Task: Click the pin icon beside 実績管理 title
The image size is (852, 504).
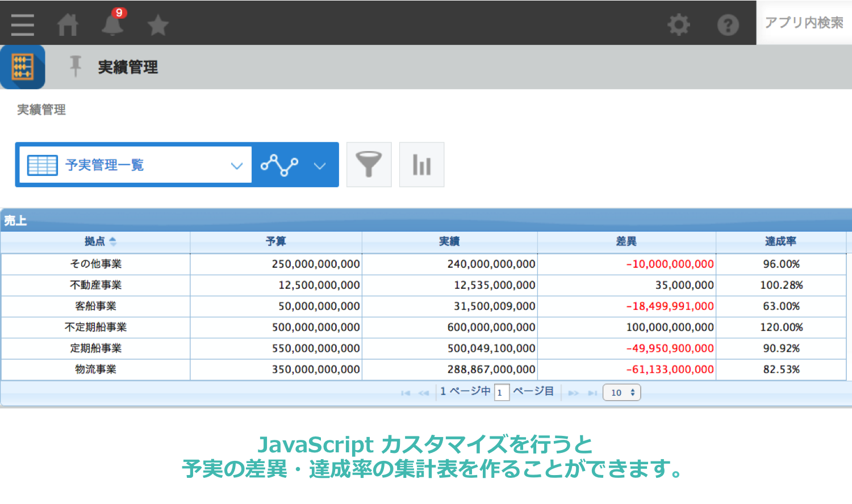Action: coord(75,66)
